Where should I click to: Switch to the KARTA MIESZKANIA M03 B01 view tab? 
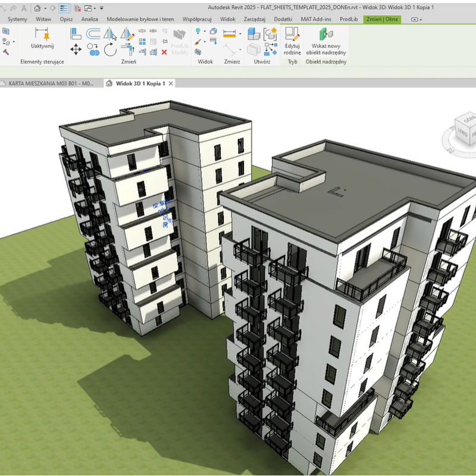[x=51, y=84]
